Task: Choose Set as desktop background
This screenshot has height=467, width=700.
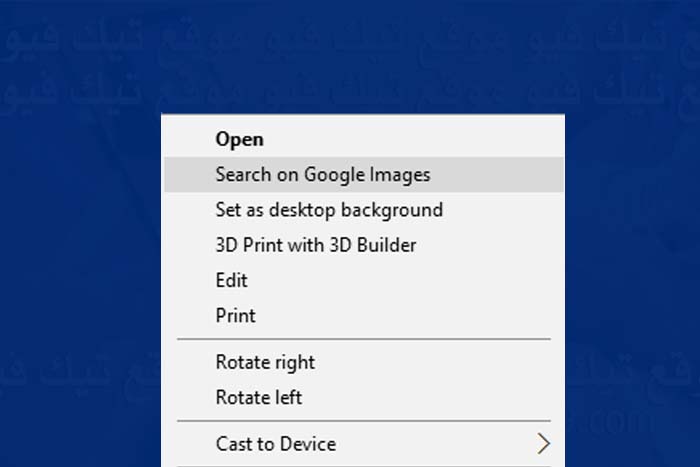Action: 364,210
